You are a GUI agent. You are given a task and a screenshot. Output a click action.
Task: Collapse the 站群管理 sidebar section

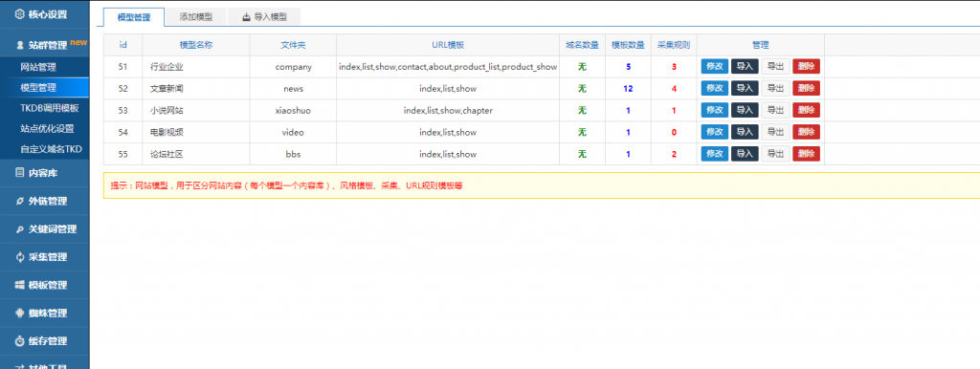44,45
